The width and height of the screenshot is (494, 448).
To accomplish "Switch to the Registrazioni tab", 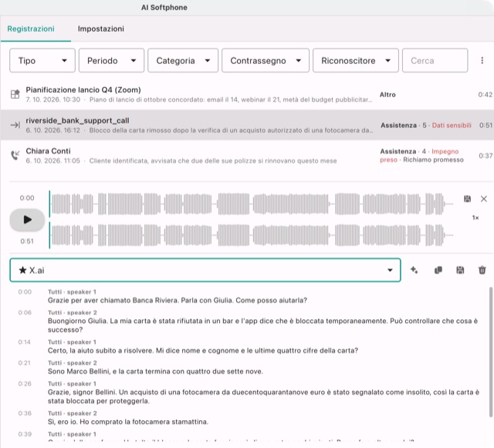I will [x=31, y=29].
